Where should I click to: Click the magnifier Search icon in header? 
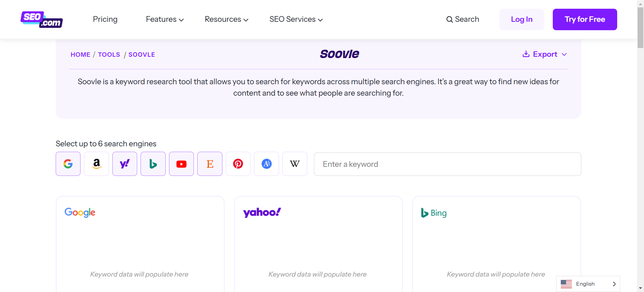[x=449, y=19]
